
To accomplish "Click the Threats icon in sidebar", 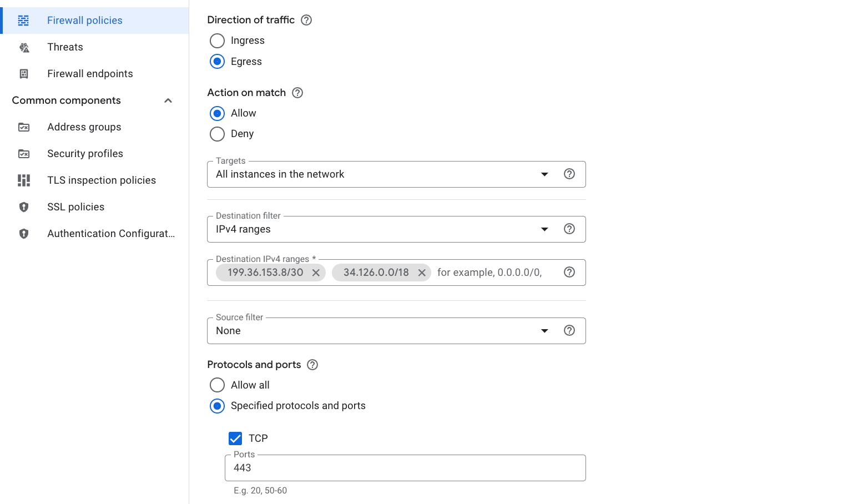I will pyautogui.click(x=24, y=48).
